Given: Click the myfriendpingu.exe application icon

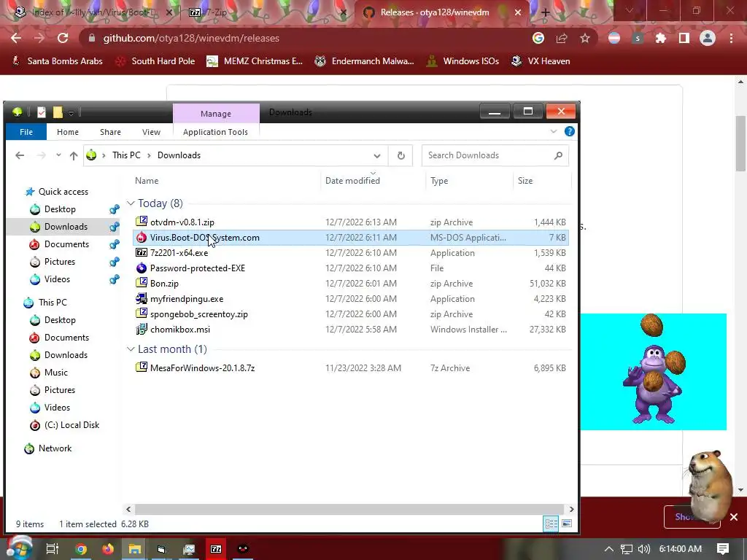Looking at the screenshot, I should [x=142, y=298].
